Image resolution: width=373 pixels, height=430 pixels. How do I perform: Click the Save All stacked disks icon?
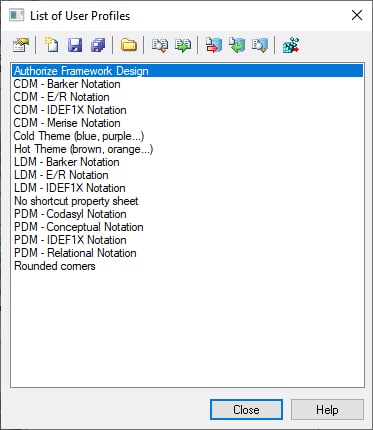coord(98,45)
